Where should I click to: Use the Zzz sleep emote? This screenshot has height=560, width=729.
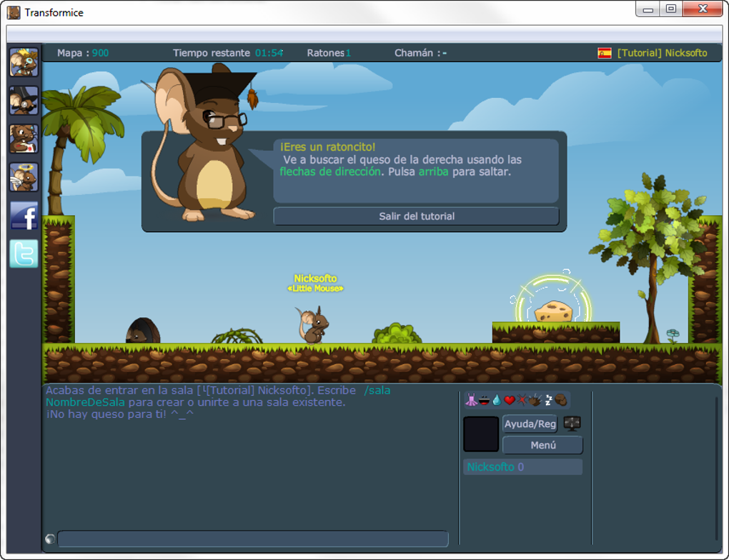click(549, 400)
